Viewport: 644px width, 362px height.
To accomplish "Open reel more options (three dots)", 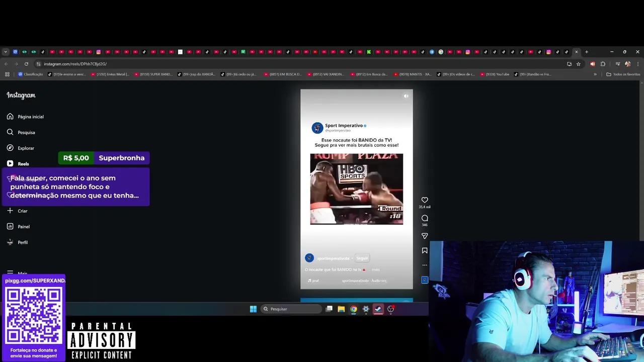I will click(425, 265).
